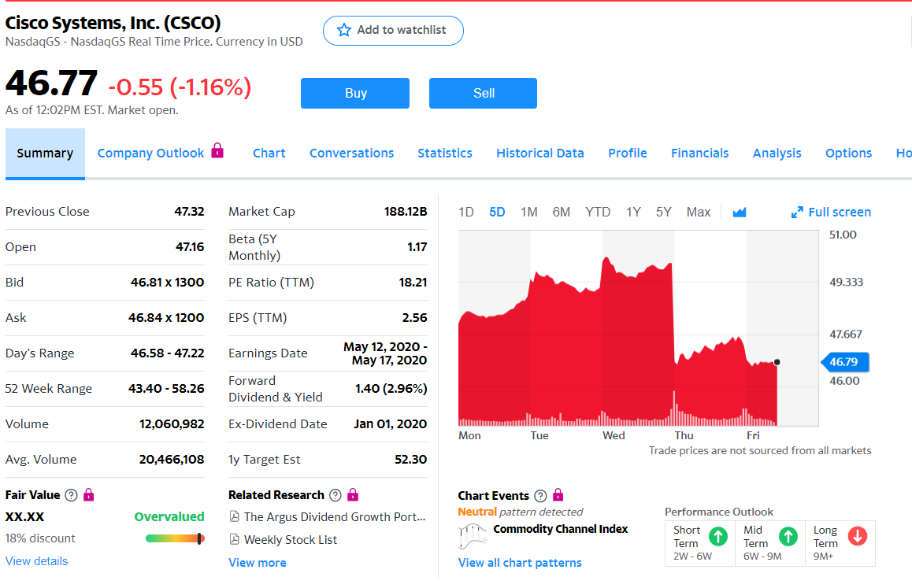Click the 1y Target Est value 52.30
The image size is (912, 588).
[410, 460]
